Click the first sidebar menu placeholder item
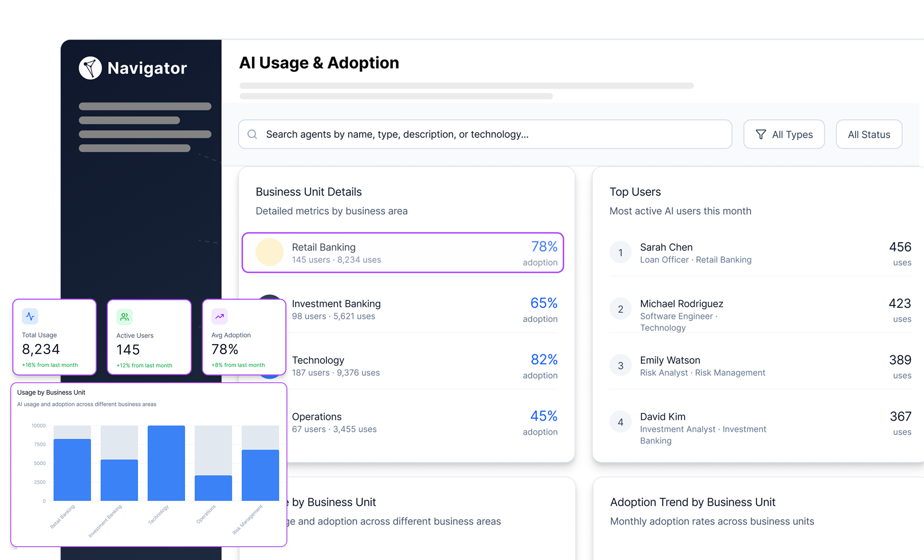Viewport: 924px width, 560px height. 145,106
